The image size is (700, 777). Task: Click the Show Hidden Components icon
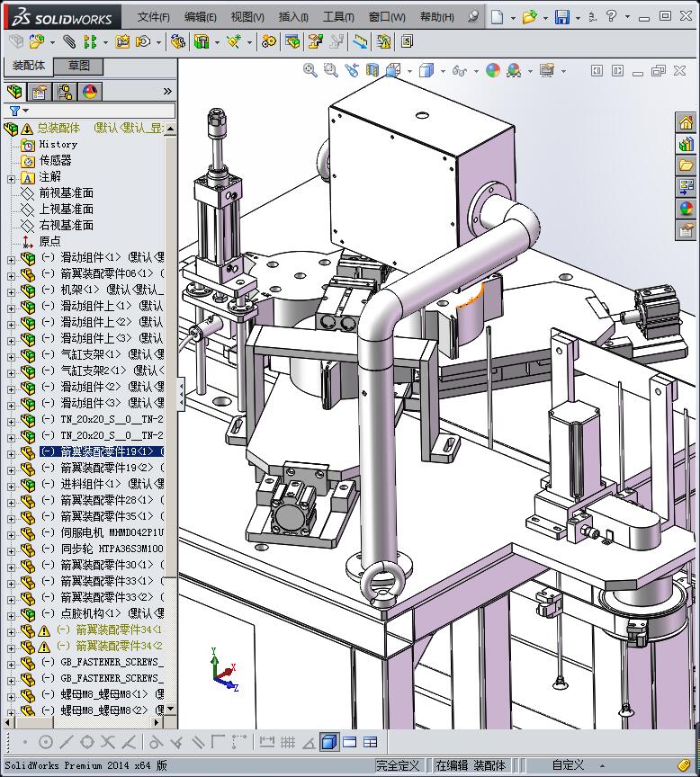pos(177,41)
